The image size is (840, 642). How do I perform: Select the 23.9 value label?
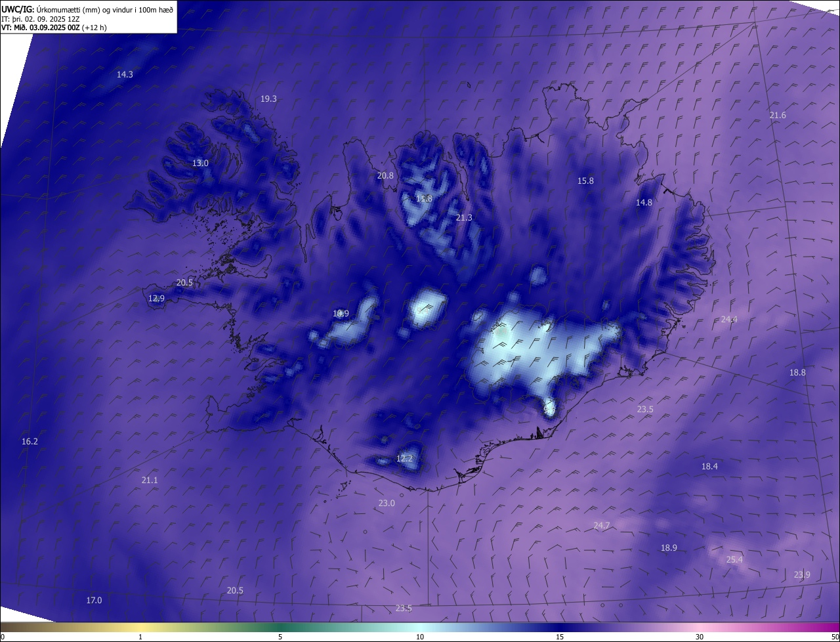[802, 575]
